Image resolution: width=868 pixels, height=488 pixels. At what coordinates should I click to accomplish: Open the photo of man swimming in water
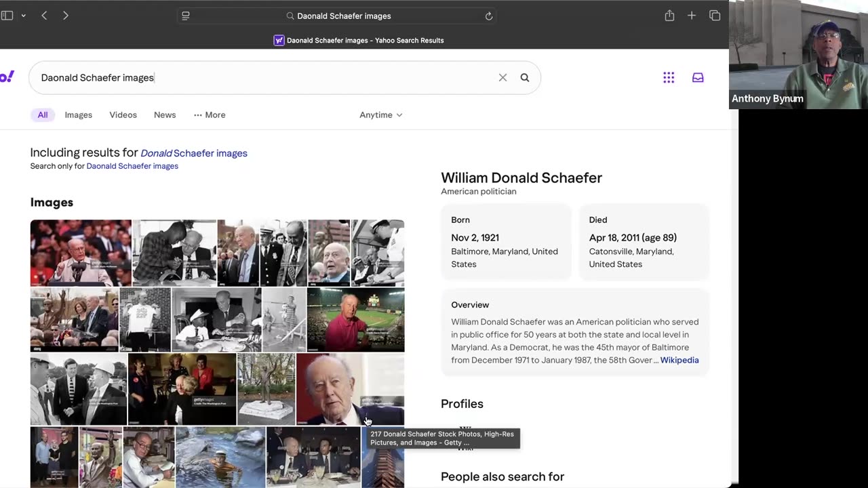(220, 457)
